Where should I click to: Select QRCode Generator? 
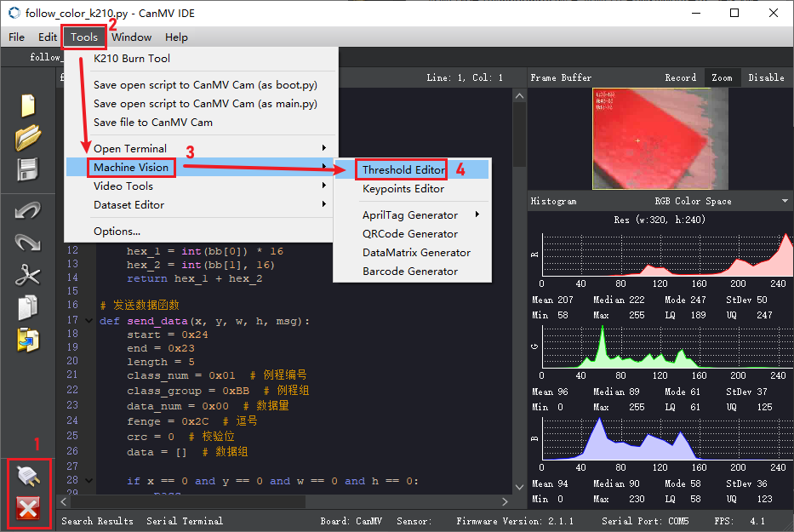click(x=412, y=233)
